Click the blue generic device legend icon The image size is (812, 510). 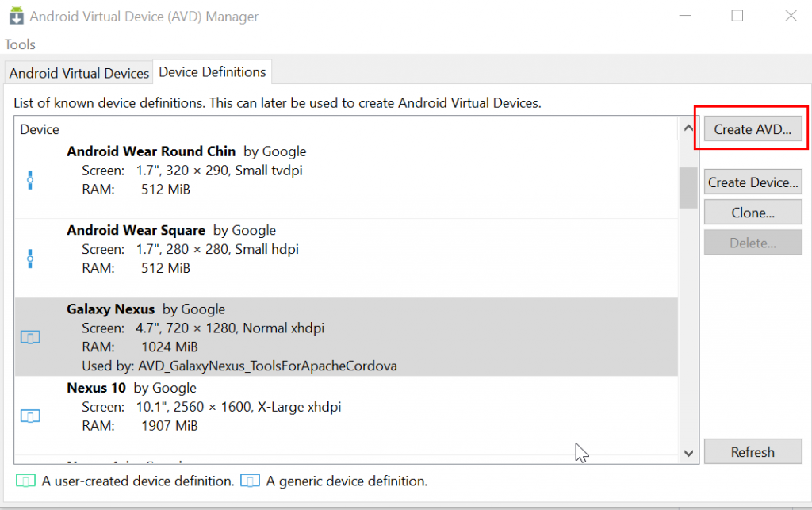pos(251,481)
